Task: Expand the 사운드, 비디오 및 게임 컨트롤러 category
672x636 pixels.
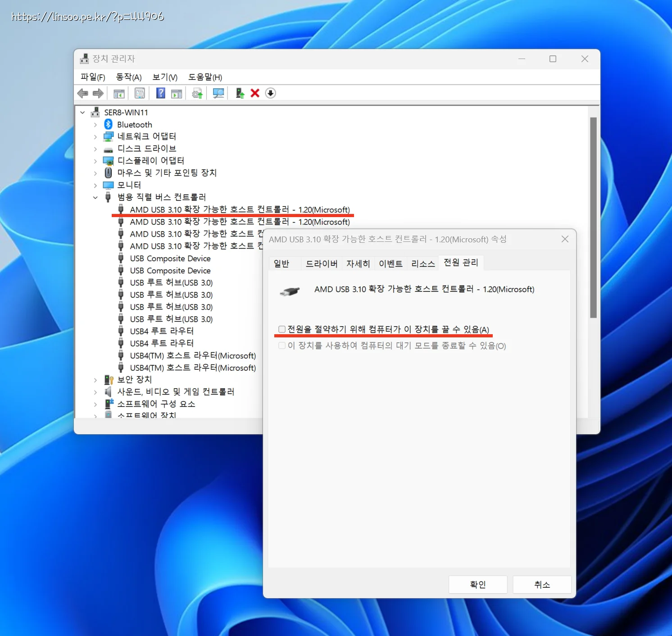Action: click(95, 392)
